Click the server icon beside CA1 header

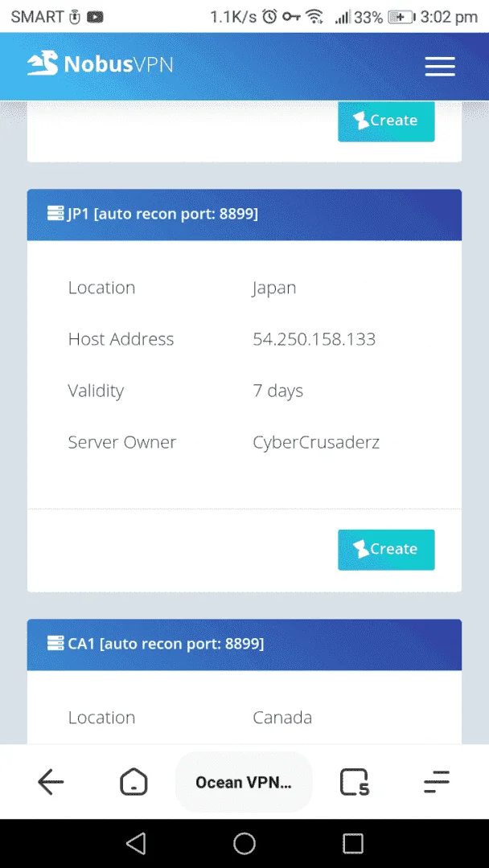pos(55,644)
